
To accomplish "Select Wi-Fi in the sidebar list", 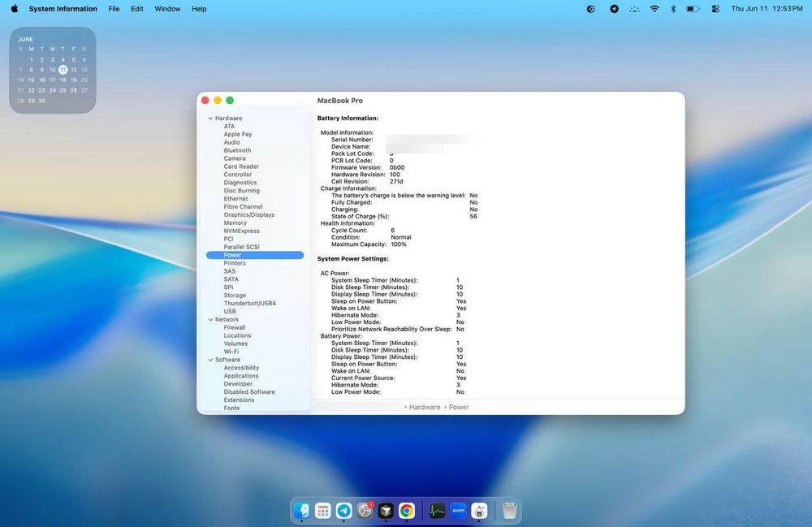I will tap(231, 352).
